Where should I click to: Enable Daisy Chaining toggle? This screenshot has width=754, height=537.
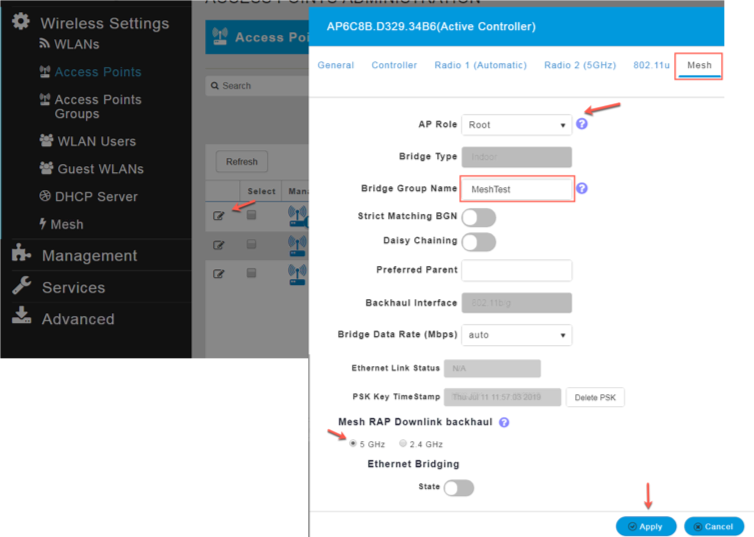coord(478,241)
